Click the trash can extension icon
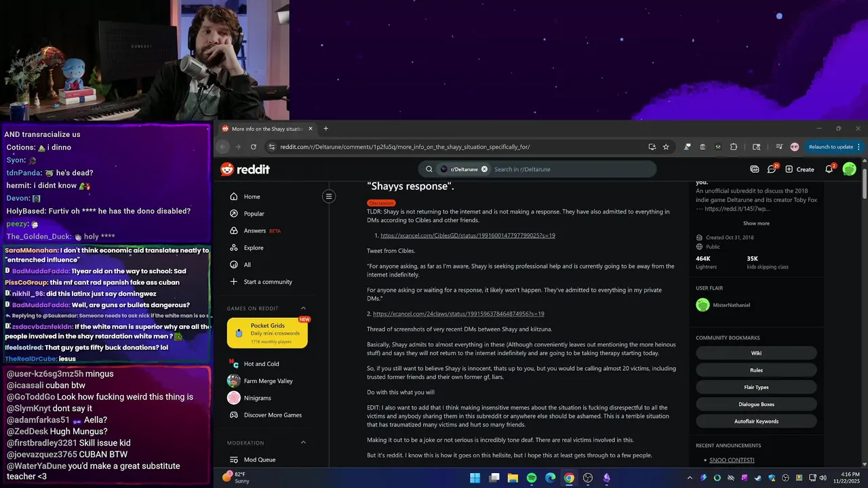 tap(703, 147)
